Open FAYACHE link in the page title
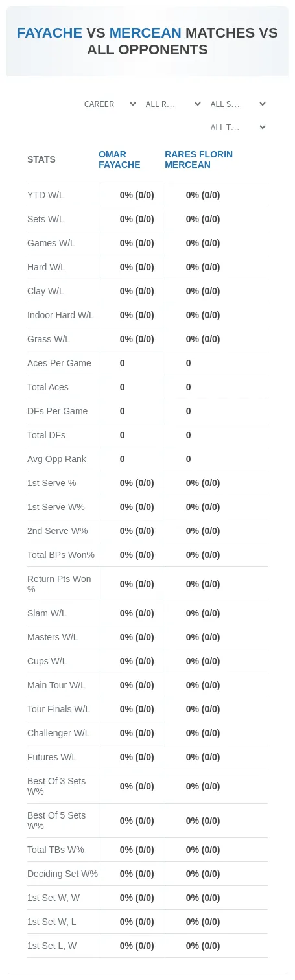Screen dimensions: 295x980 (x=50, y=33)
